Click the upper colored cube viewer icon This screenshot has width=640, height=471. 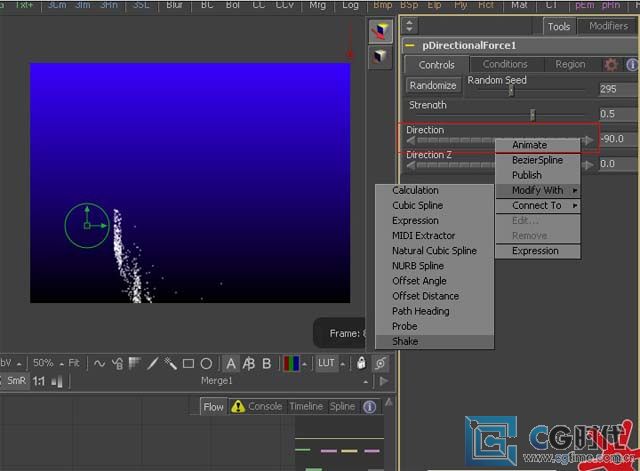[x=380, y=31]
